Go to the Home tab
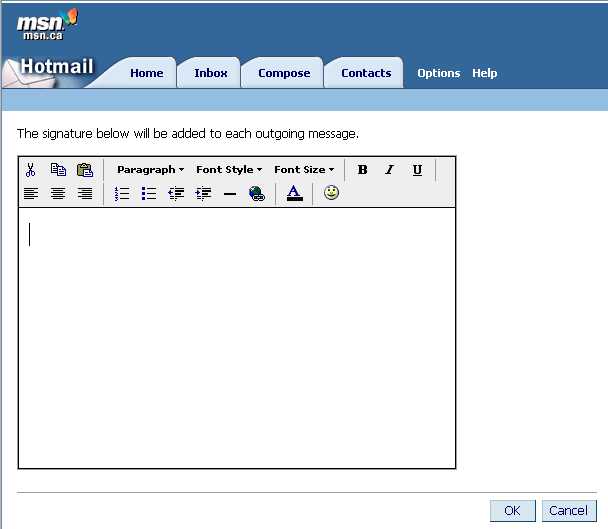The image size is (608, 529). point(147,73)
